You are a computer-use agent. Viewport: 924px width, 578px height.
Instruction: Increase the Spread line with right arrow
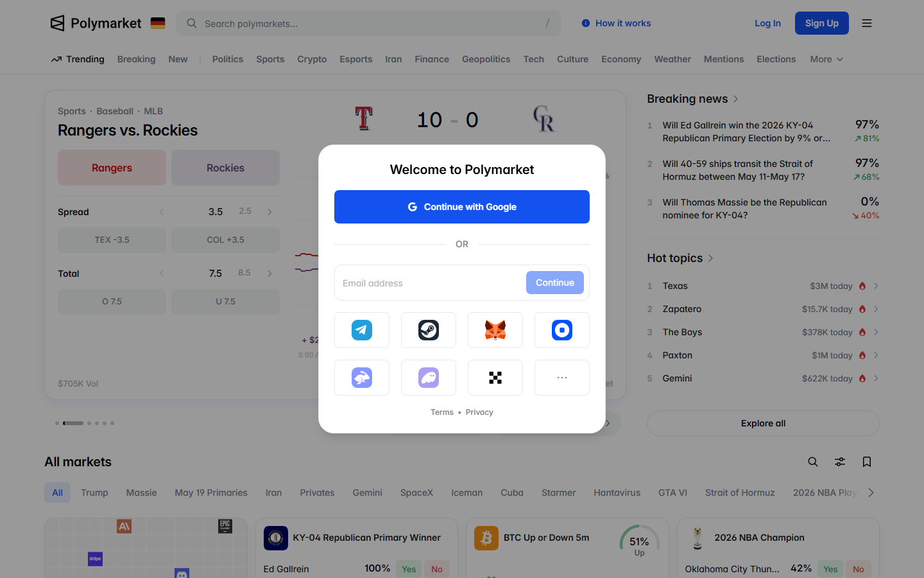click(269, 212)
